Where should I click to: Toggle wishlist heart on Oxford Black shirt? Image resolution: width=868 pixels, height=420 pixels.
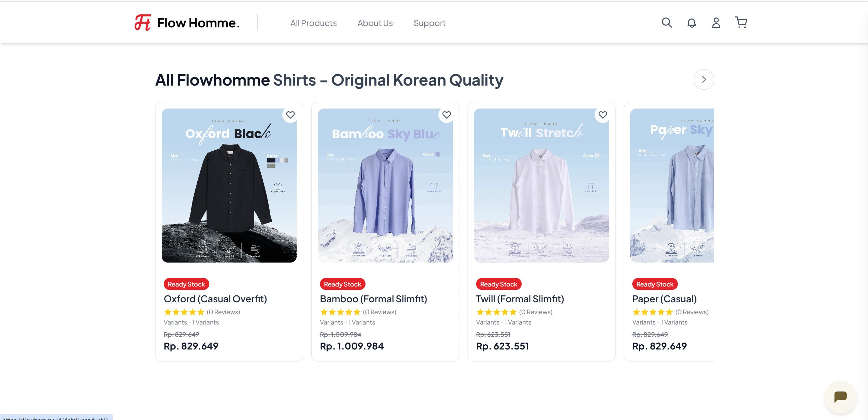290,115
